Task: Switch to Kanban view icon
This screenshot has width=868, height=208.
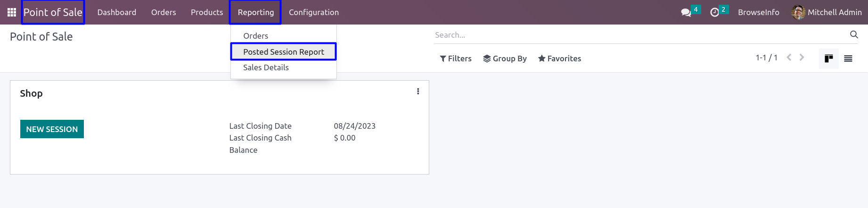Action: (829, 58)
